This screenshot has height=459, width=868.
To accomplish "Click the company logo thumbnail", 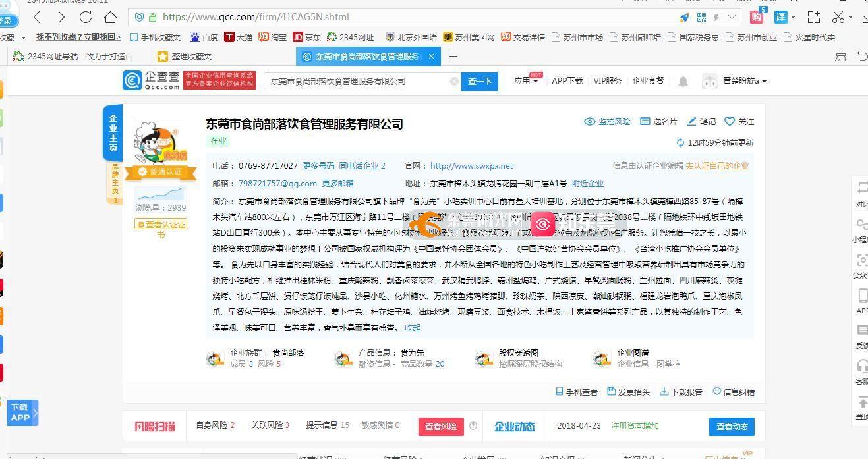I will click(161, 141).
